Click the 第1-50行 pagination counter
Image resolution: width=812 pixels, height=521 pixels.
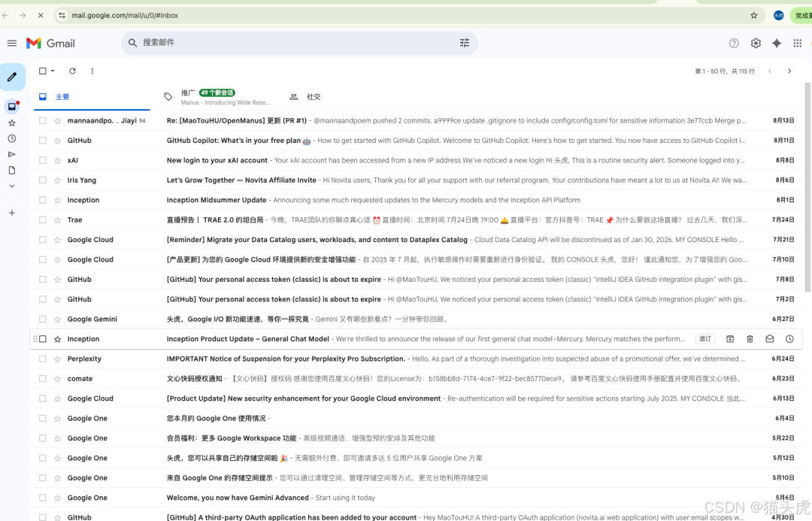(725, 71)
